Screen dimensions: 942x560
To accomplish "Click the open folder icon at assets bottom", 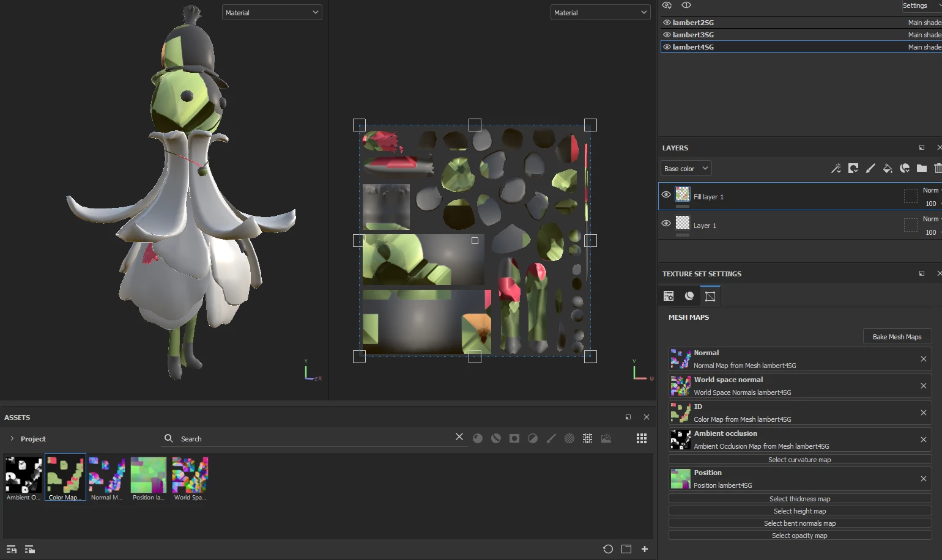I will 626,549.
